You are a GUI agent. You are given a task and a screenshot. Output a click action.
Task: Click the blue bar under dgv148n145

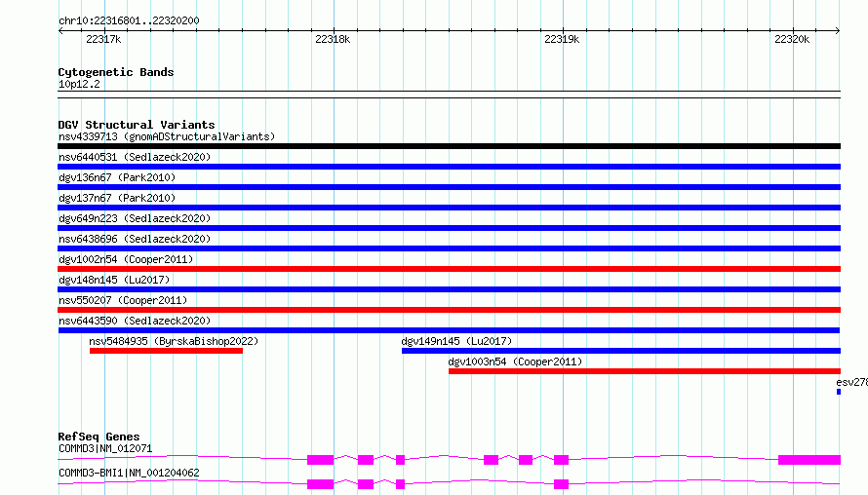[449, 289]
